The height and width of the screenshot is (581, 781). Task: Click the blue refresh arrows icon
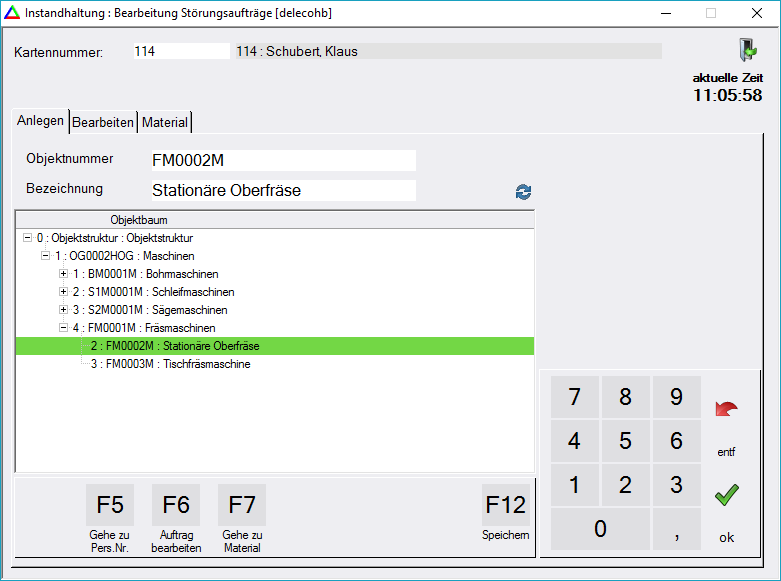tap(523, 192)
